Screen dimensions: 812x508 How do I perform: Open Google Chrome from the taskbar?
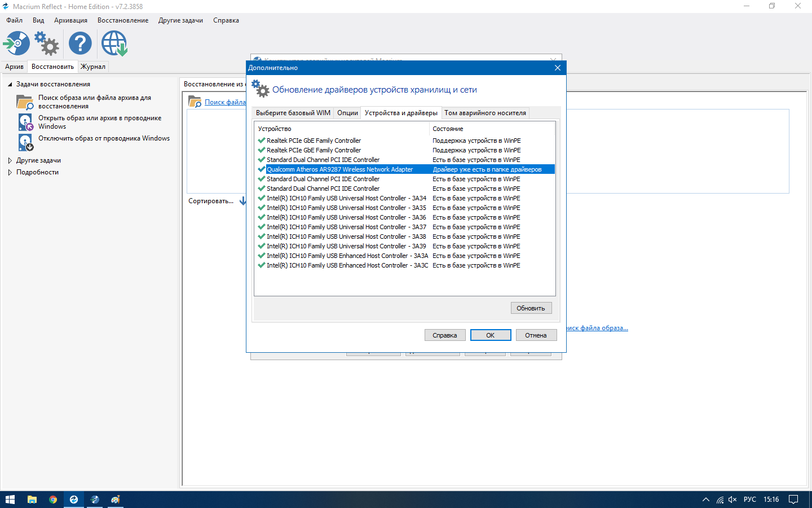[53, 500]
